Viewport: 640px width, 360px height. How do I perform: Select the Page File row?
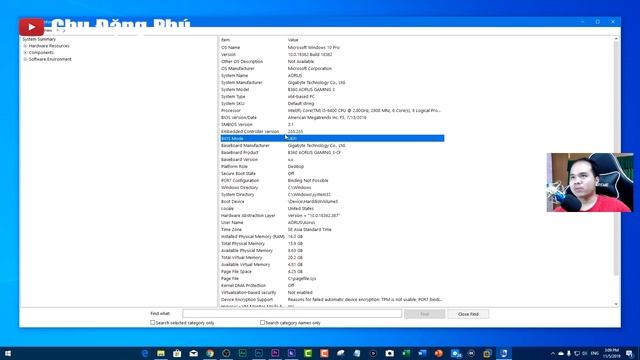coord(332,279)
